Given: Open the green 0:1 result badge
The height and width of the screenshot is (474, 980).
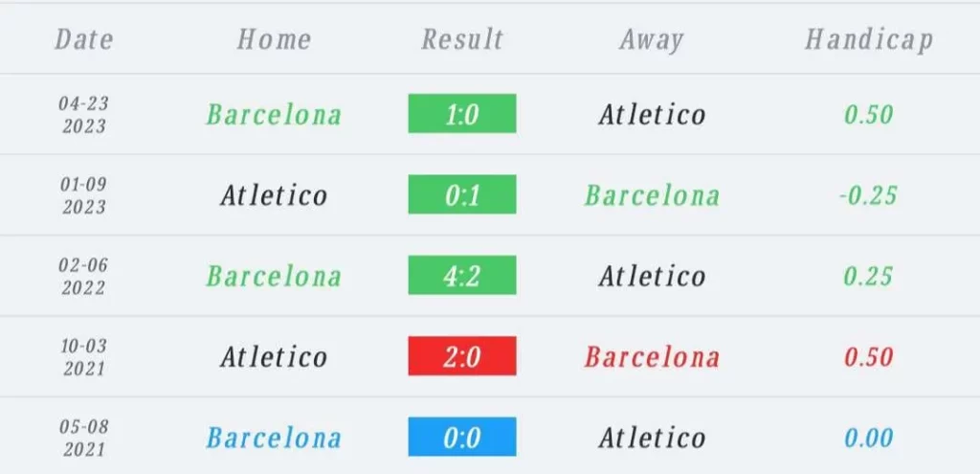Looking at the screenshot, I should (462, 193).
